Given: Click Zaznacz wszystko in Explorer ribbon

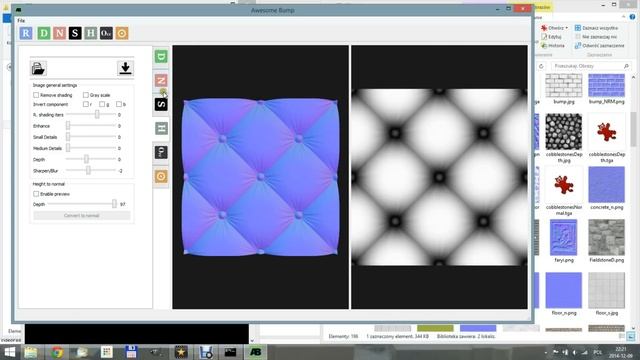Looking at the screenshot, I should [x=596, y=28].
